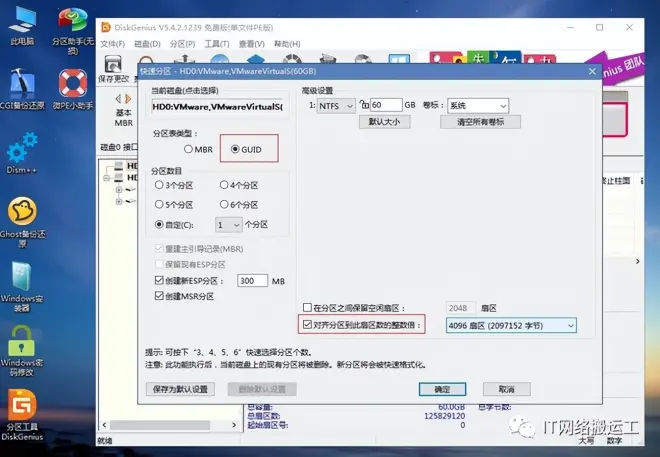
Task: Click 保存为默认设置 button
Action: tap(180, 389)
